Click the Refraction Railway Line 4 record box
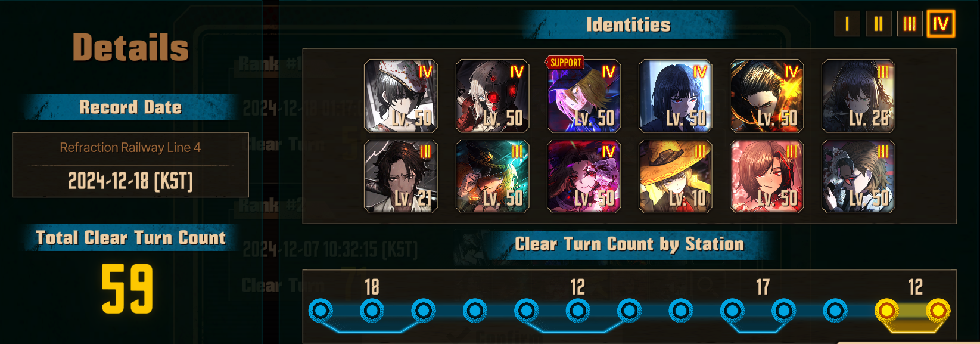 130,165
